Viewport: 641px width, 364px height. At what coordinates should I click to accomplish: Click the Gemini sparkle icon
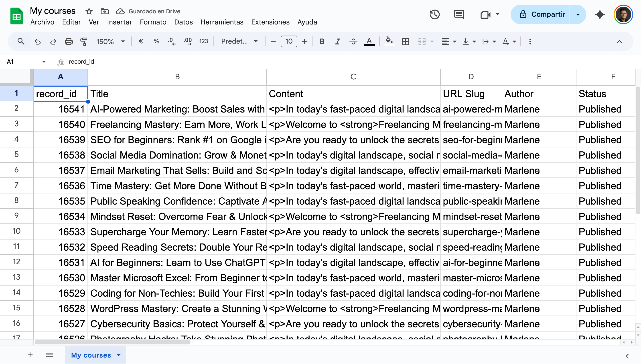point(599,14)
